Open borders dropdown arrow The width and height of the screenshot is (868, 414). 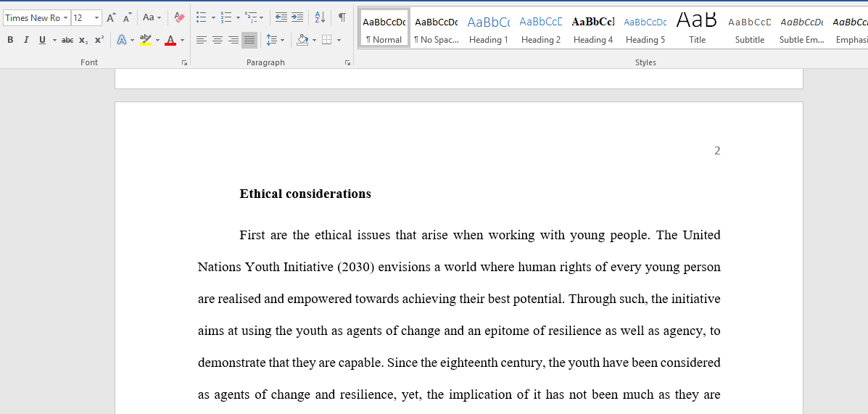click(x=339, y=40)
